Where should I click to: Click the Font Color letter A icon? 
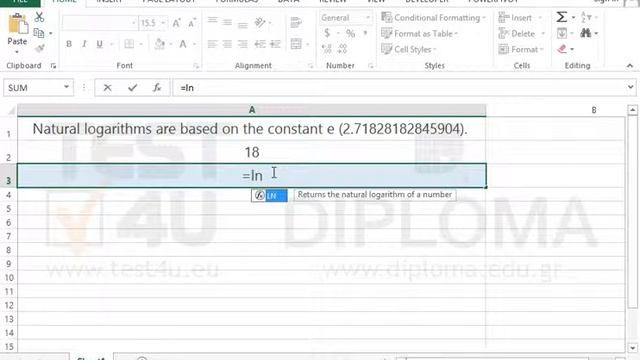coord(183,44)
